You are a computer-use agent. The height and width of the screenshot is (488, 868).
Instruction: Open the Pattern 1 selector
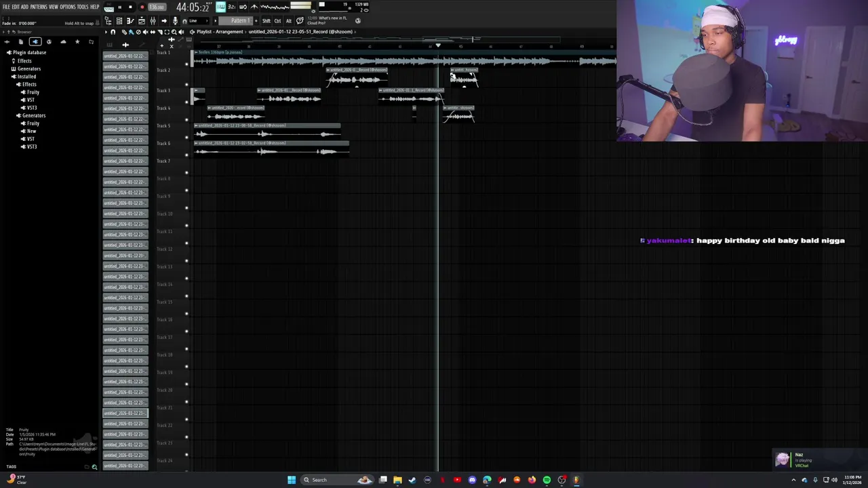click(235, 21)
